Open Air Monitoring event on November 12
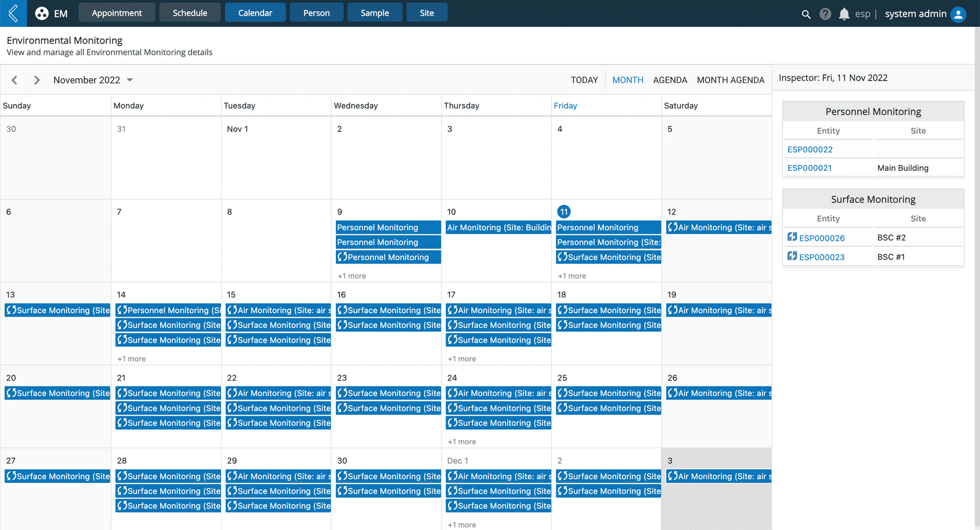This screenshot has width=980, height=530. pos(719,227)
